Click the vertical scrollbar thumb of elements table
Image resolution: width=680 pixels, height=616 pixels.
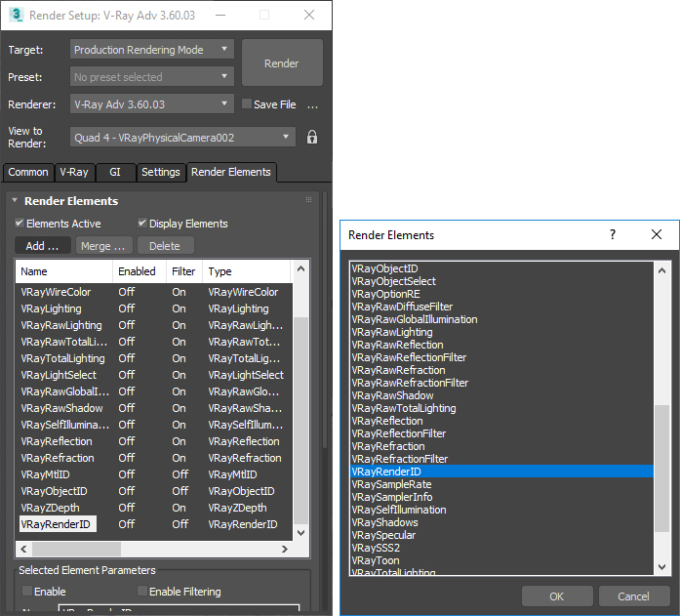(x=300, y=421)
